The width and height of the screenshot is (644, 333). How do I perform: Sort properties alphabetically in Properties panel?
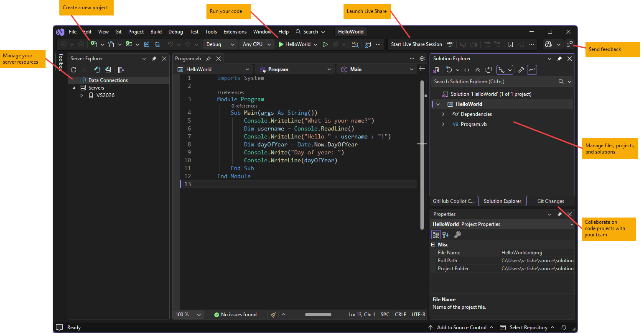[445, 235]
